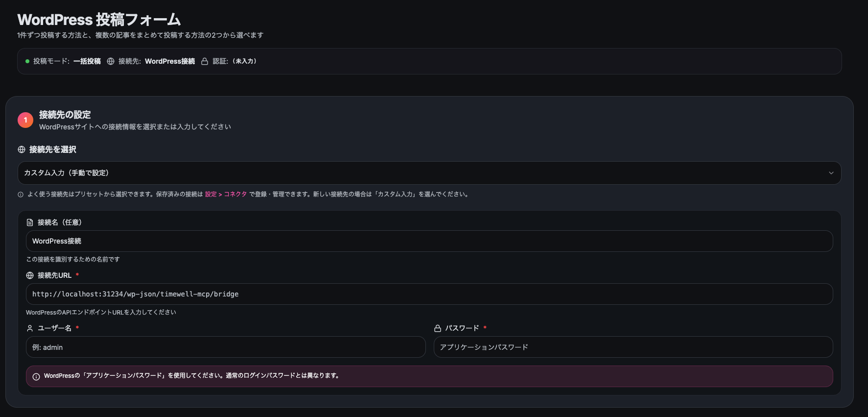The height and width of the screenshot is (417, 868).
Task: Click the chevron arrow of connection selector
Action: [831, 173]
